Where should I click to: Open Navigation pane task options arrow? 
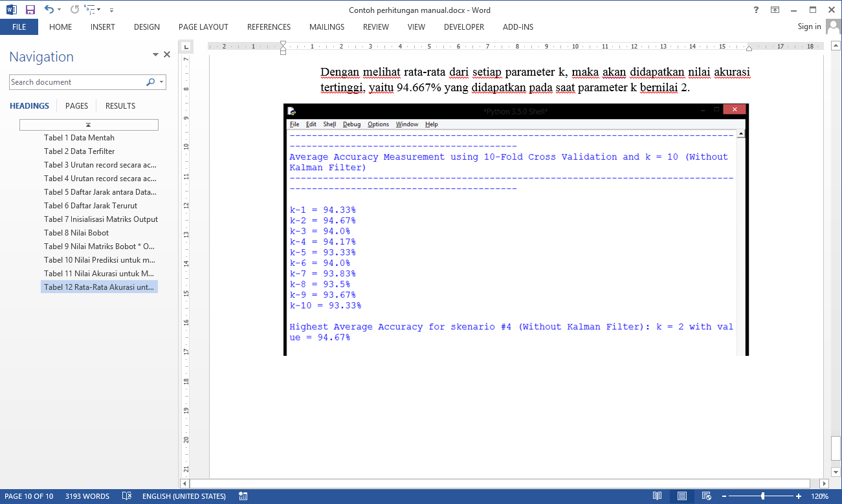pos(155,56)
